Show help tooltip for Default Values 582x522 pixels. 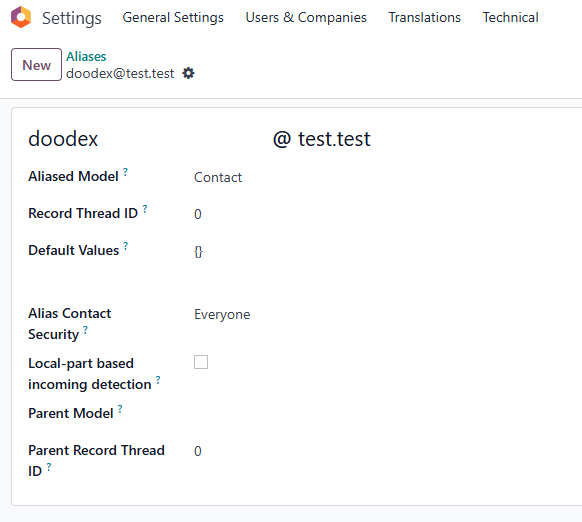(126, 246)
